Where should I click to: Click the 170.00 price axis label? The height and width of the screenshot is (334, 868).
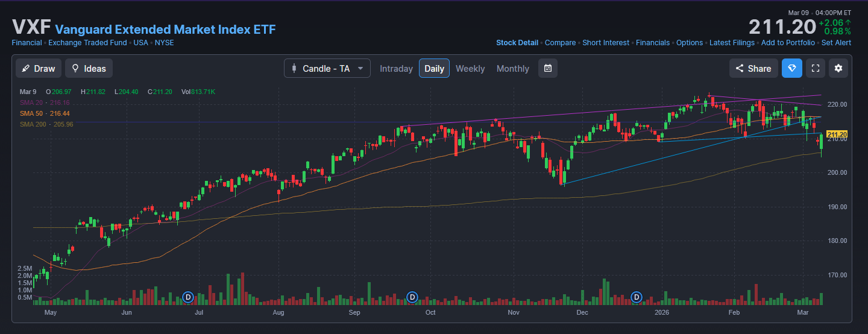(838, 276)
